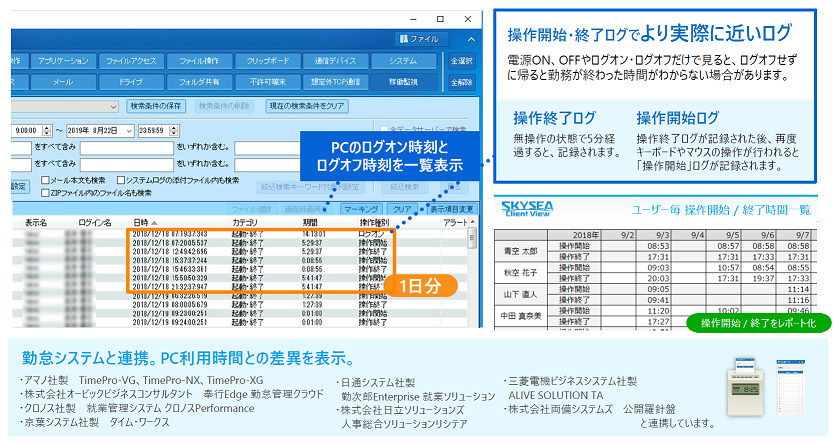Screen dimensions: 837x444
Task: Click 検索条件の保存 button
Action: (x=156, y=106)
